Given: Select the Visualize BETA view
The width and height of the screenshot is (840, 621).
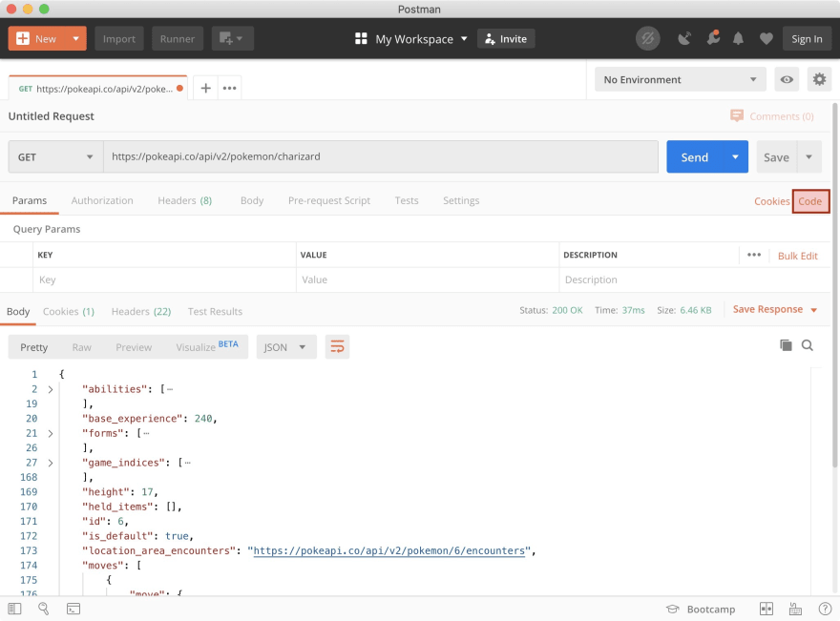Looking at the screenshot, I should [x=207, y=346].
